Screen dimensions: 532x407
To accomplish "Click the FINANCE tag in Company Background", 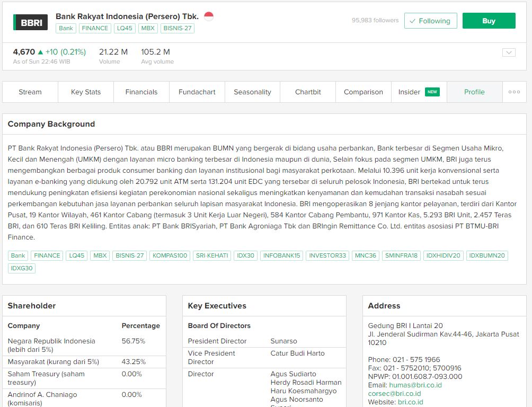I will [47, 255].
